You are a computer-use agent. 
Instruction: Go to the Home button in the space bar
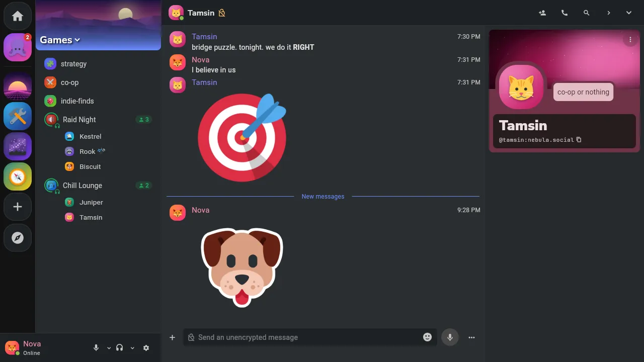18,16
